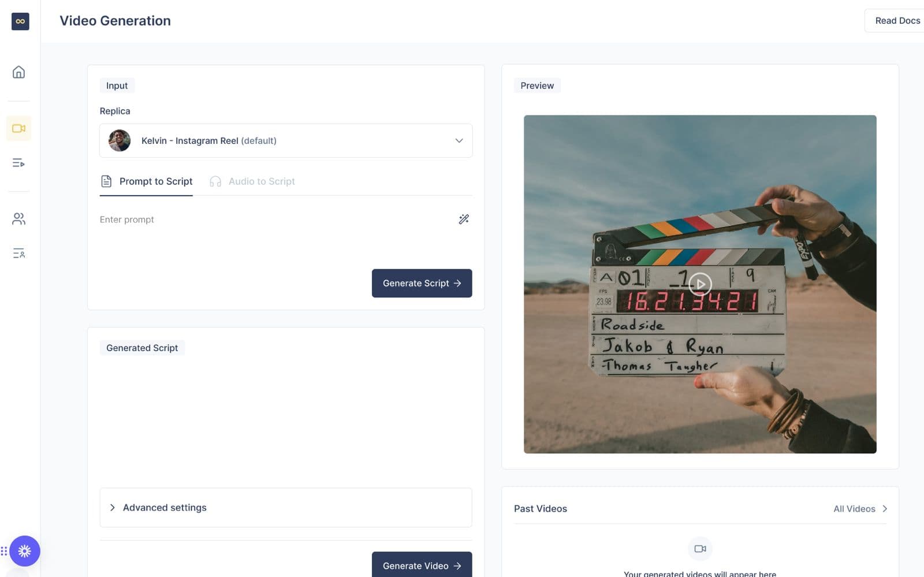Image resolution: width=924 pixels, height=577 pixels.
Task: Expand the Advanced settings section
Action: click(x=165, y=507)
